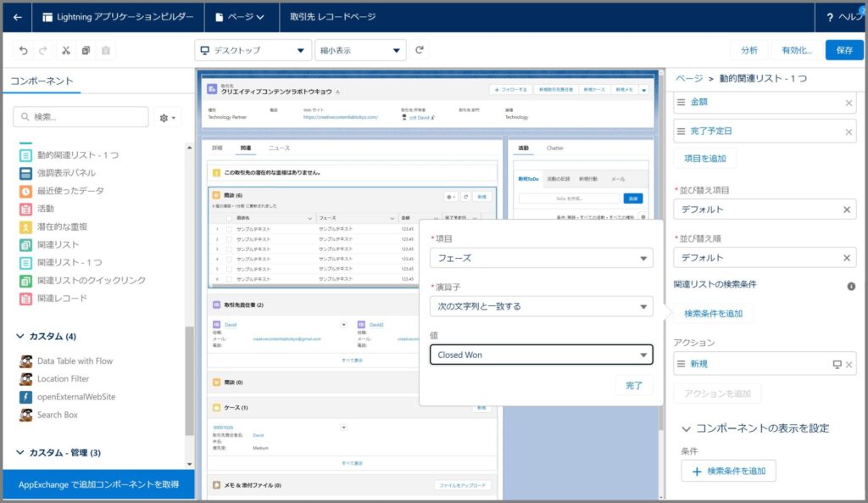Select the Data Table with Flow component
Screen dimensions: 868x503
pos(75,360)
